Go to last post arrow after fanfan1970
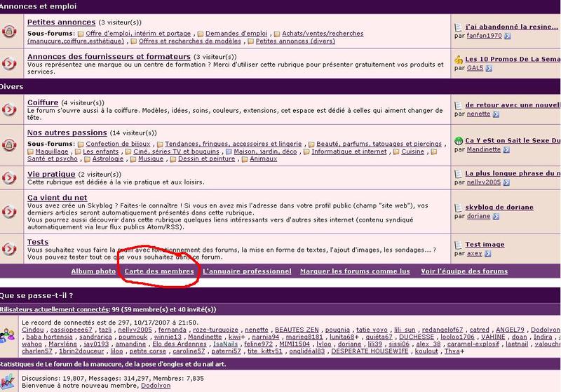 point(507,35)
